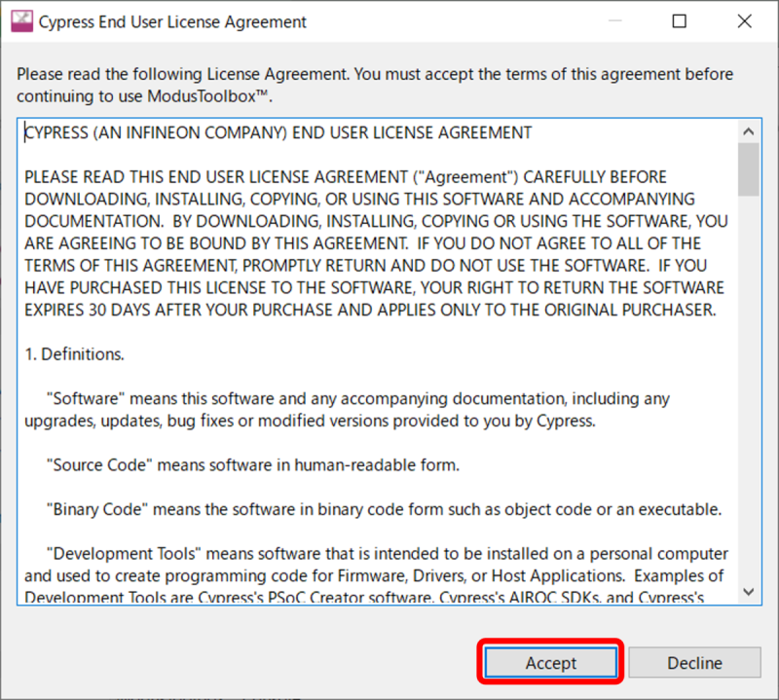The image size is (779, 700).
Task: Click the scrollbar up arrow in license text
Action: pyautogui.click(x=748, y=131)
